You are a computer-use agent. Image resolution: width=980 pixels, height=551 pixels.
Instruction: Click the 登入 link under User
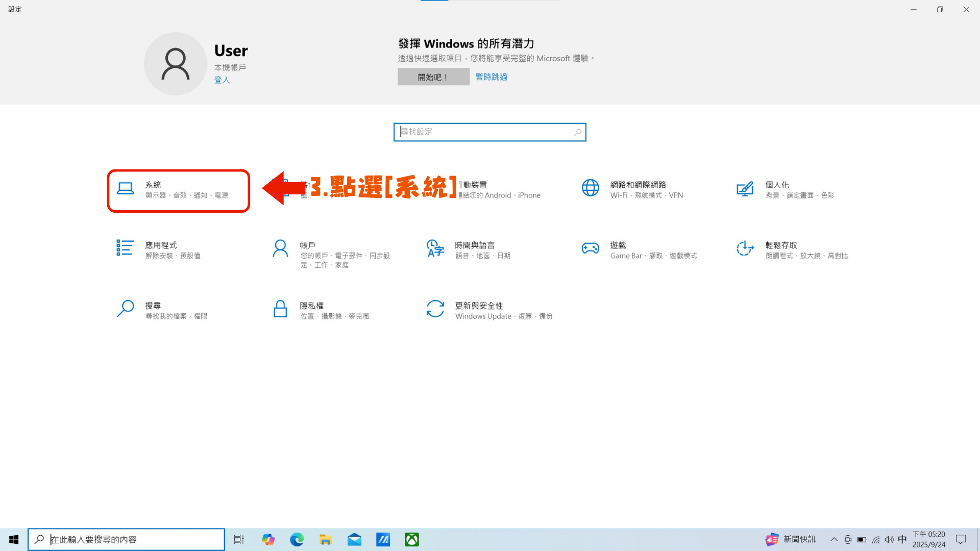coord(222,80)
